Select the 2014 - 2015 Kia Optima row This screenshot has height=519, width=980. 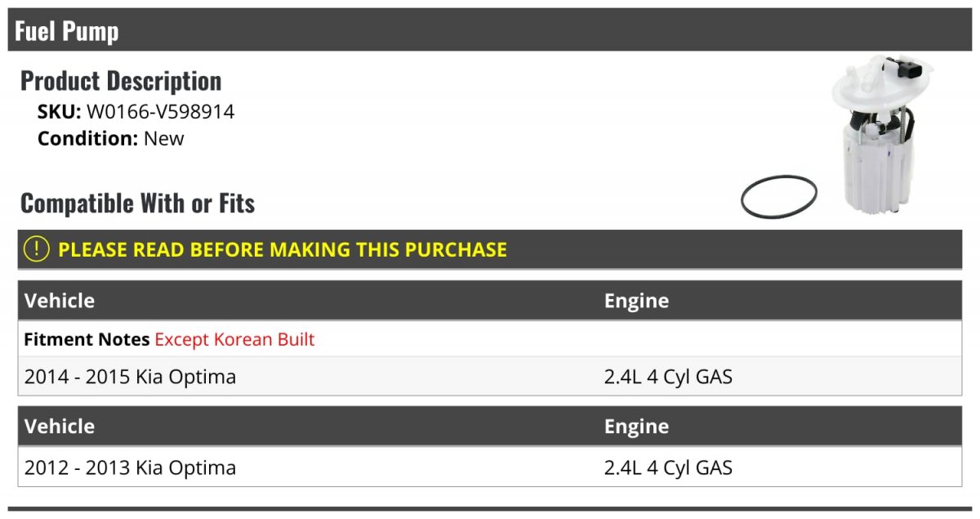[490, 377]
